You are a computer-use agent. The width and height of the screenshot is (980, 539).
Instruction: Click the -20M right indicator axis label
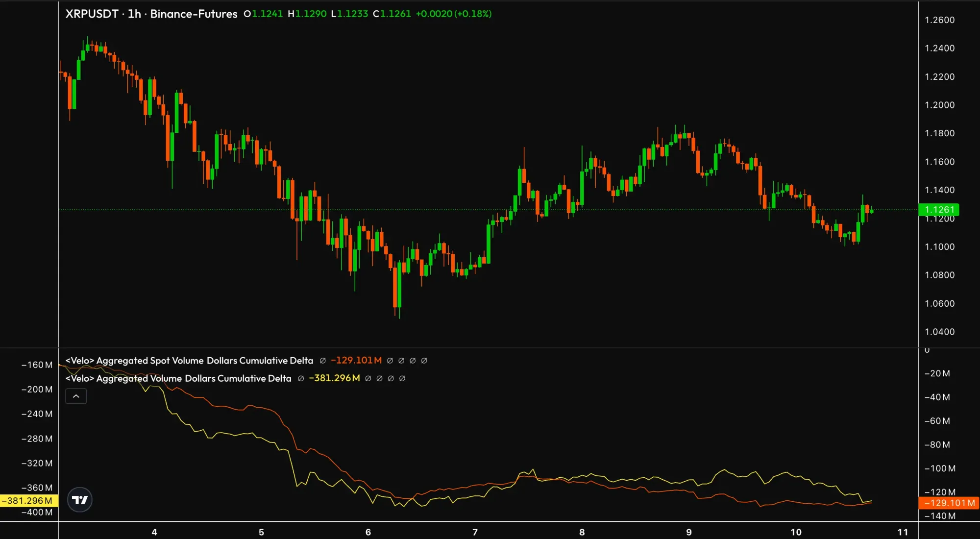pos(937,374)
